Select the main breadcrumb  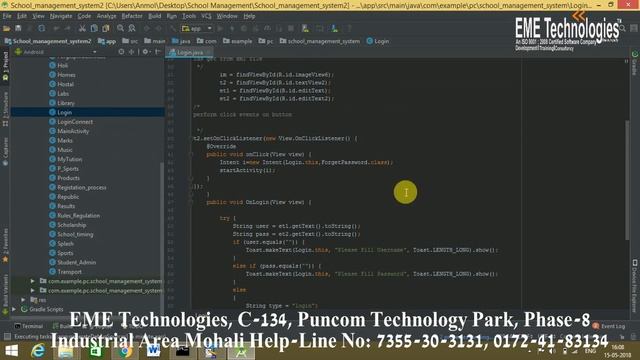point(155,41)
